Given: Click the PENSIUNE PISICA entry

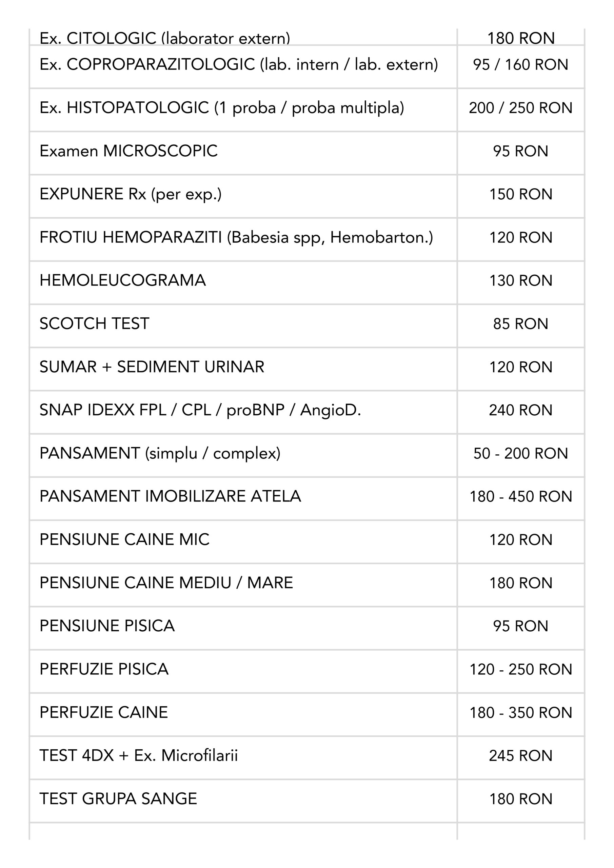Looking at the screenshot, I should [107, 626].
